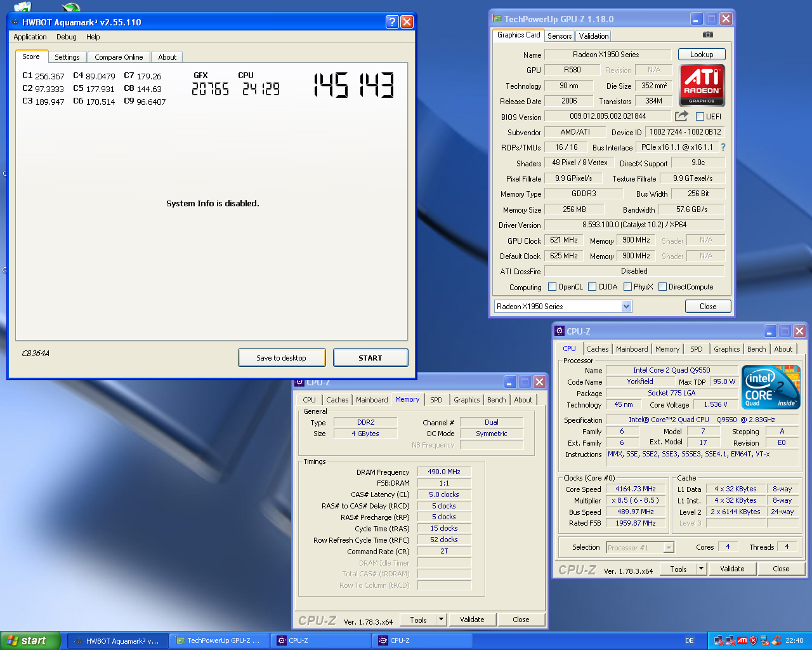Screen dimensions: 812x650
Task: Click the BIOS share/export icon in GPU-Z
Action: coord(681,116)
